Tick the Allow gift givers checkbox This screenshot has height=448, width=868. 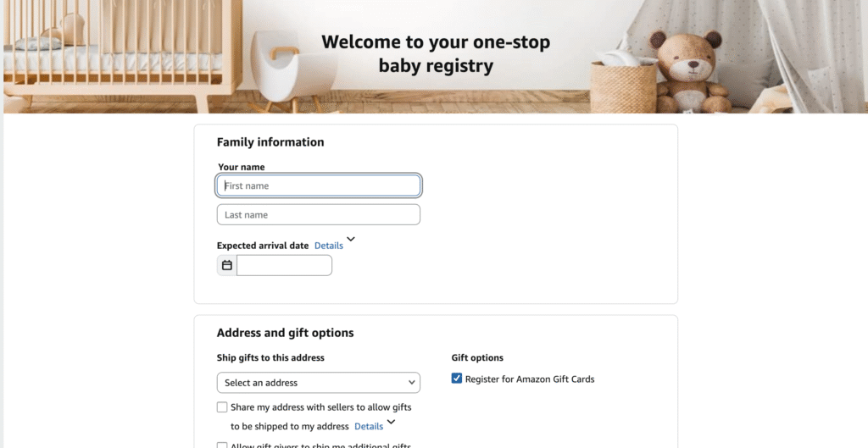click(x=222, y=445)
